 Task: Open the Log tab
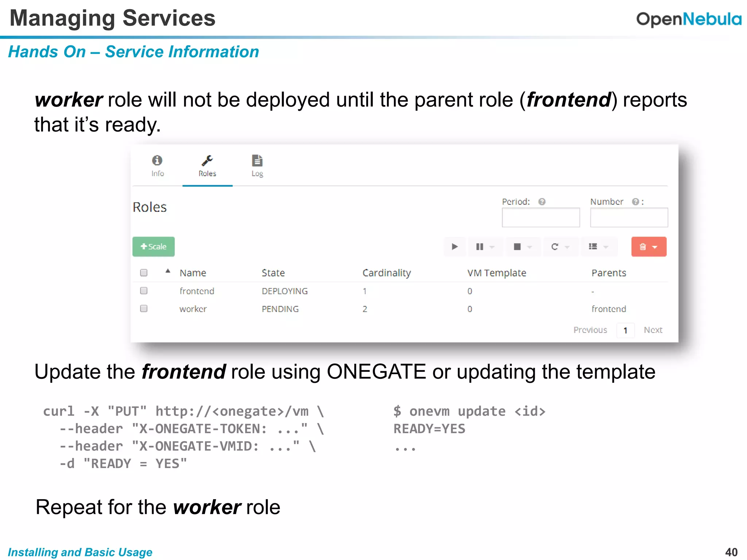click(x=257, y=166)
